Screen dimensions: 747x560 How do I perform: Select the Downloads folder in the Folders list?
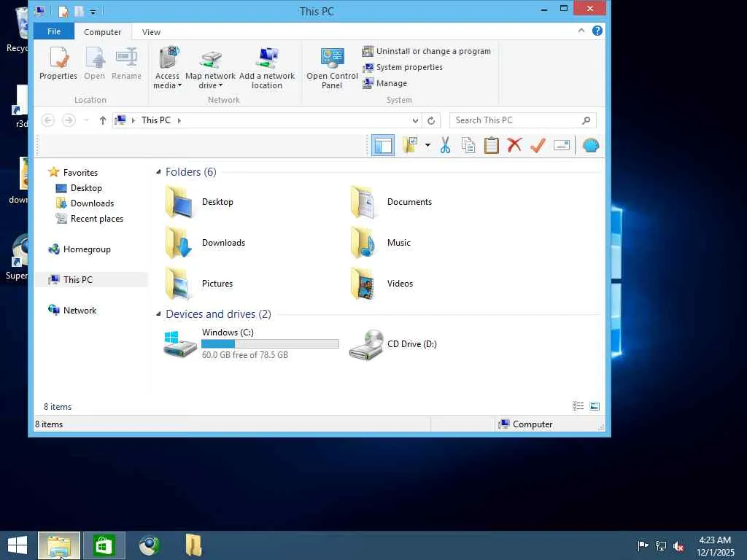click(x=205, y=243)
